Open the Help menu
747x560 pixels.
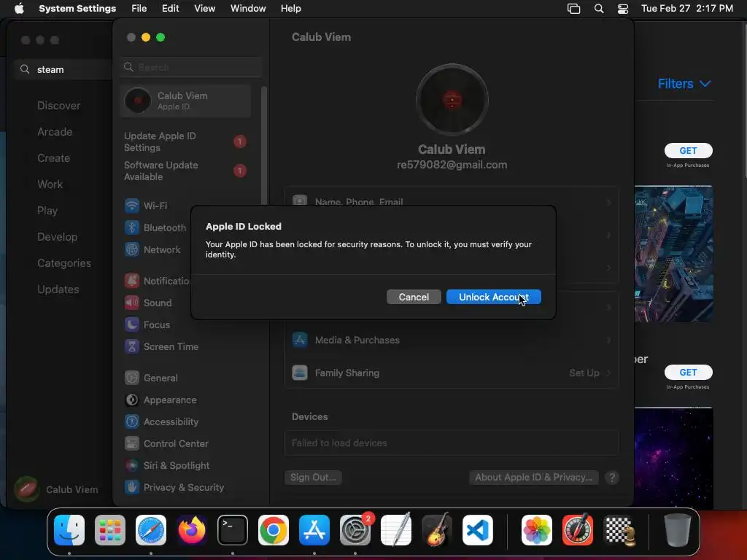[x=290, y=8]
